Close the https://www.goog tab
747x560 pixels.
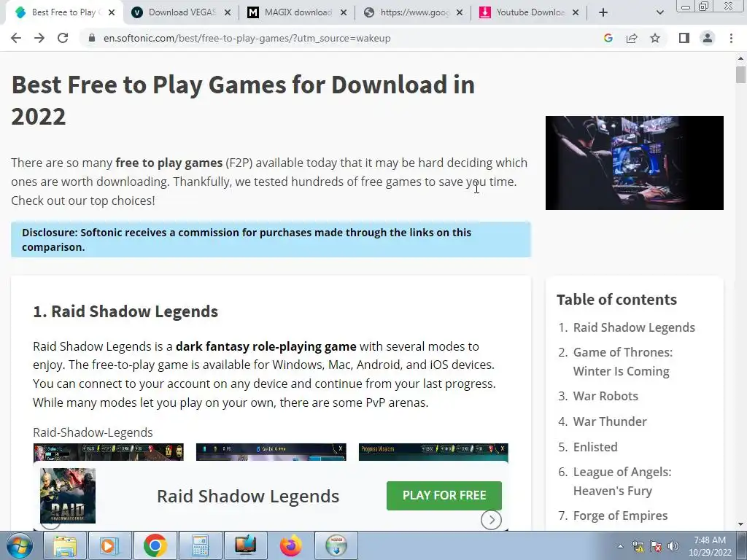click(x=460, y=12)
